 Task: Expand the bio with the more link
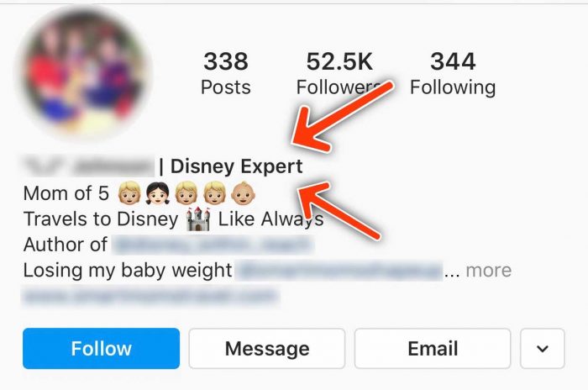(489, 271)
